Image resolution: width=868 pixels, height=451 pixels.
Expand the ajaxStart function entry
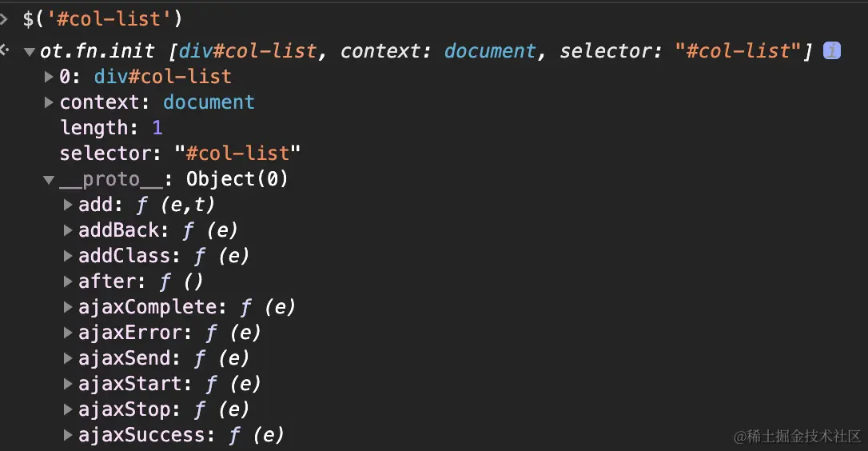pyautogui.click(x=69, y=385)
